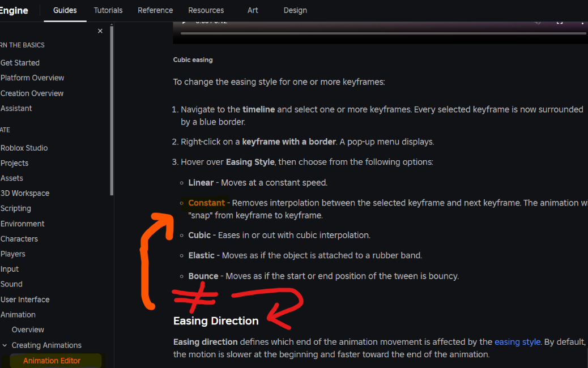Open the Reference section
The image size is (588, 368).
(155, 10)
